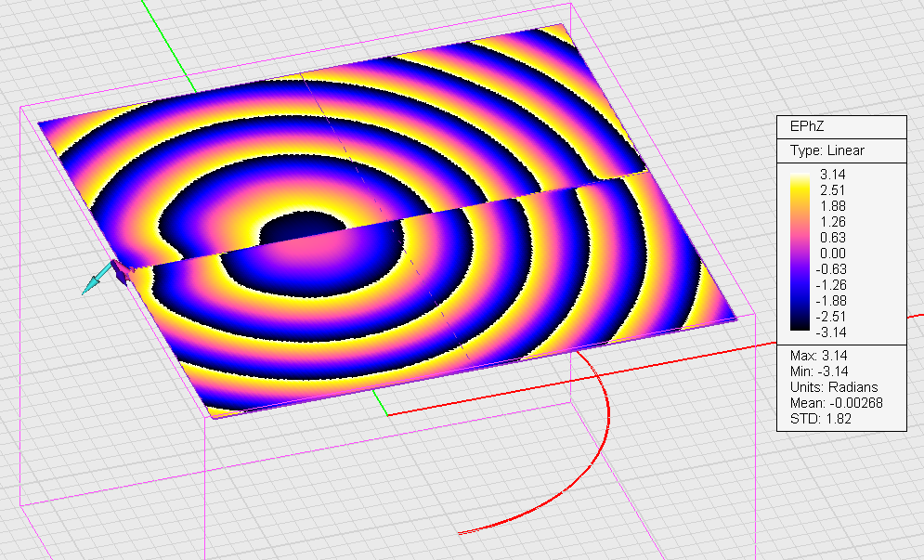Select the Mean: -0.00268 readout
924x560 pixels.
827,403
